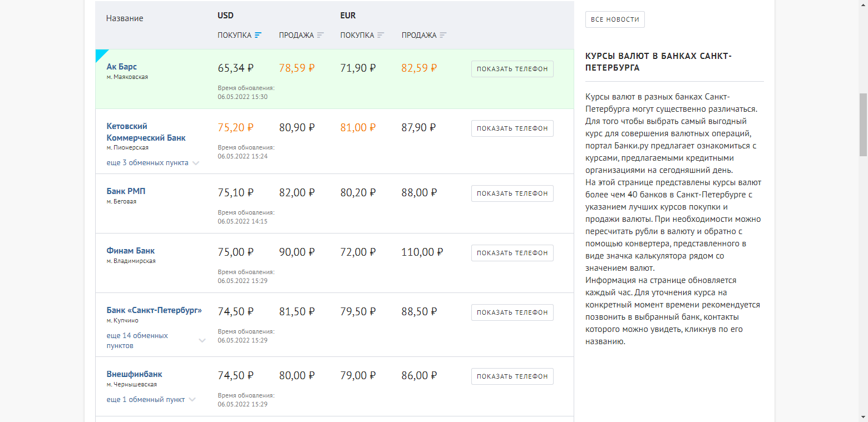Image resolution: width=868 pixels, height=422 pixels.
Task: Show phone for Банк РМП
Action: [512, 193]
